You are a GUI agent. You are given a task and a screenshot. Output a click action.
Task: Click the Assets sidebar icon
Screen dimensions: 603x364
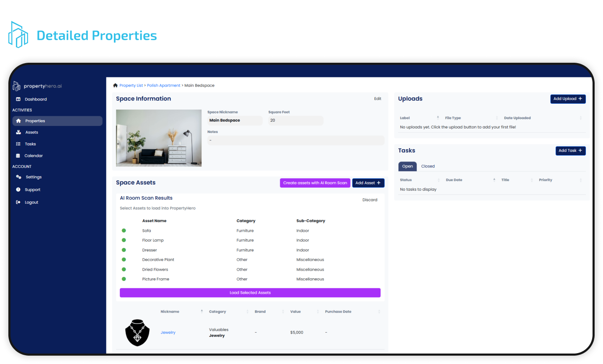coord(18,132)
